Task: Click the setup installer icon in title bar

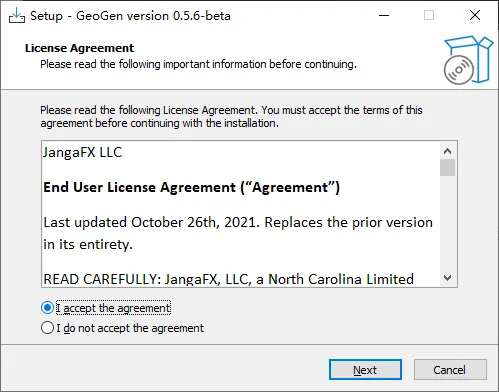Action: [17, 15]
